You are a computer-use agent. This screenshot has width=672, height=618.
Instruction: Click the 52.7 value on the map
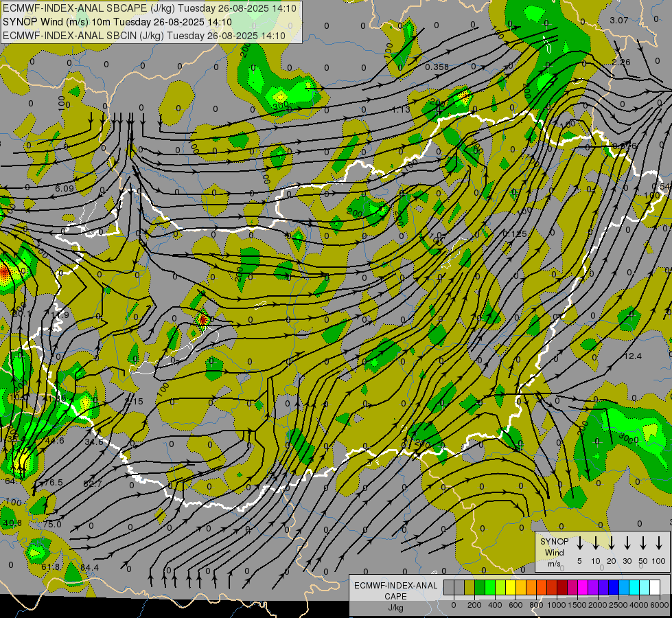click(93, 484)
